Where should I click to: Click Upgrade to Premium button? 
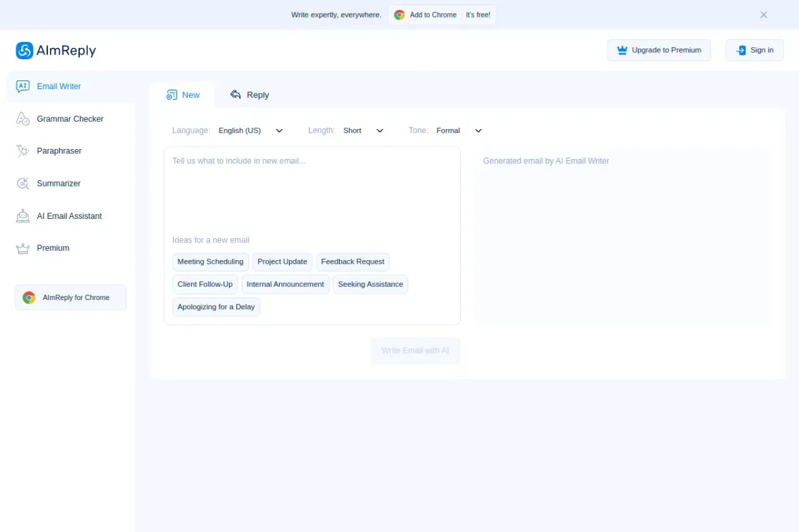(659, 51)
